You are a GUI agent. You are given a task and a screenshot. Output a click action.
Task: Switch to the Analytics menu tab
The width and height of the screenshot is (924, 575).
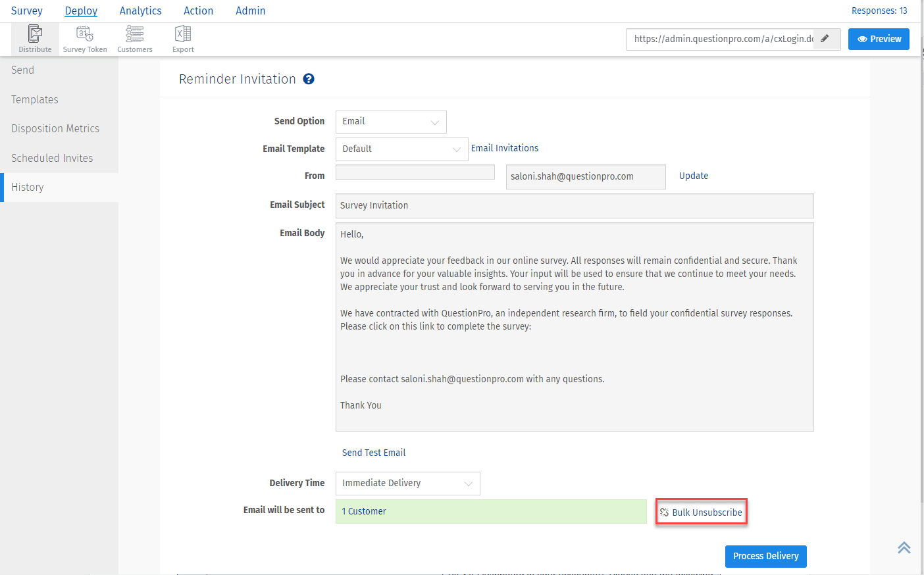click(140, 11)
